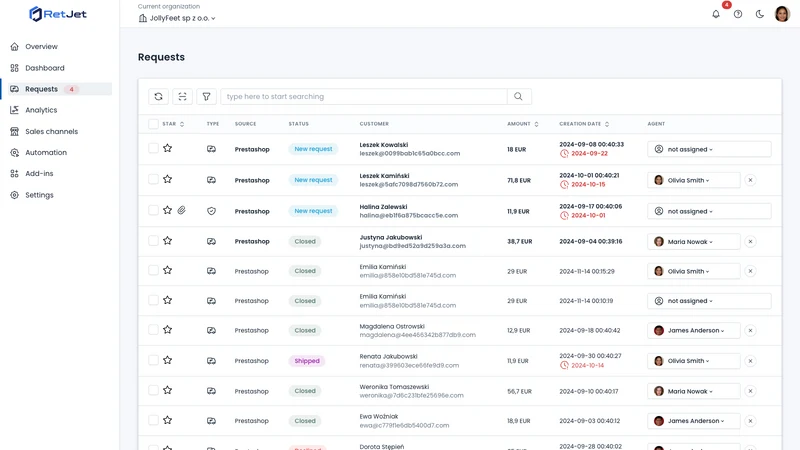Click amount 38,7 EUR
The image size is (800, 450).
(519, 241)
